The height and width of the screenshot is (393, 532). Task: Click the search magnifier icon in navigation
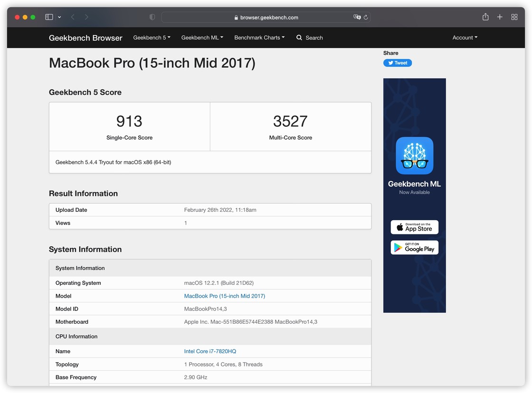click(x=298, y=37)
